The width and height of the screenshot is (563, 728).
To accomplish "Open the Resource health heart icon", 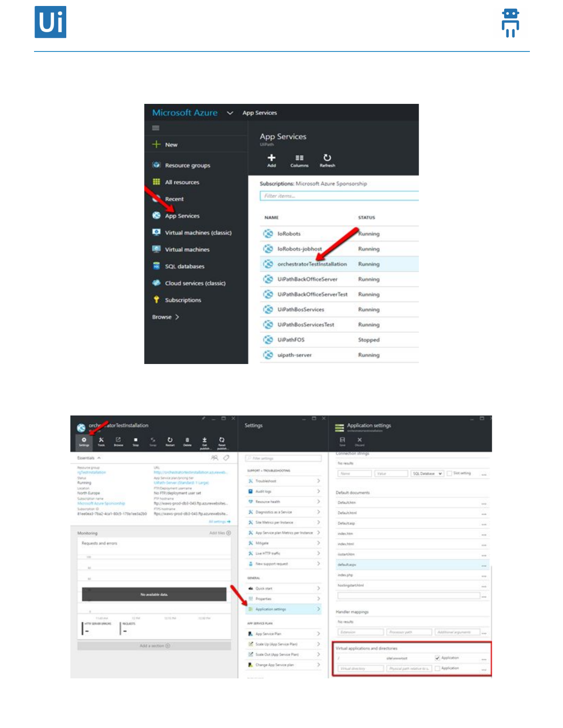I will point(251,501).
